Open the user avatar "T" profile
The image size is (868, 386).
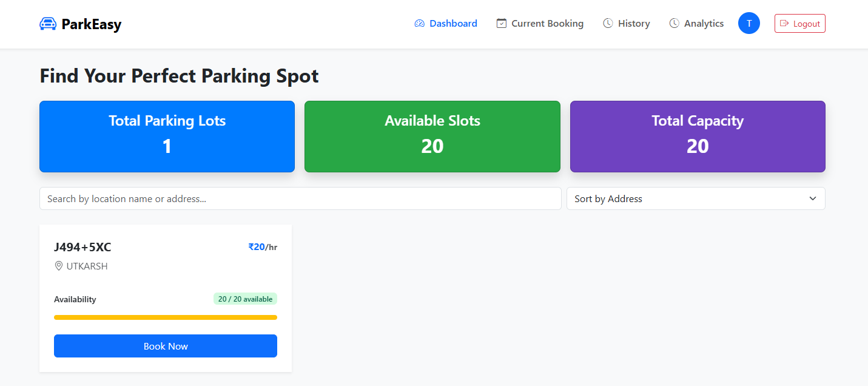tap(749, 24)
